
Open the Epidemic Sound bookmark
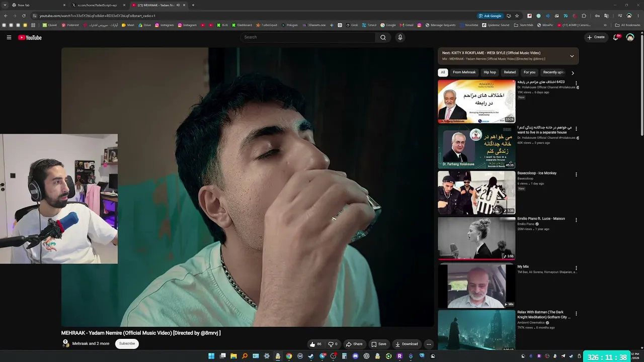click(x=496, y=25)
